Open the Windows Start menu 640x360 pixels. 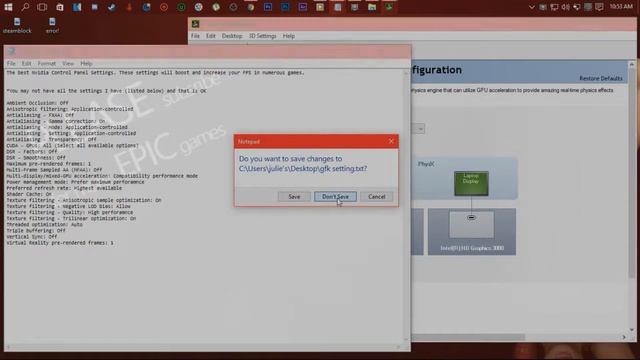coord(8,7)
